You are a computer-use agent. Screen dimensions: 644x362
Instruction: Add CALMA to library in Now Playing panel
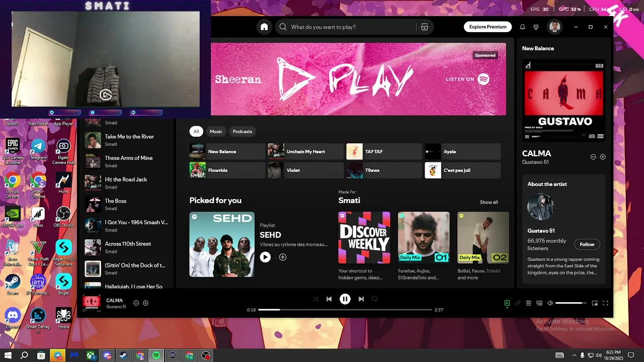(603, 157)
